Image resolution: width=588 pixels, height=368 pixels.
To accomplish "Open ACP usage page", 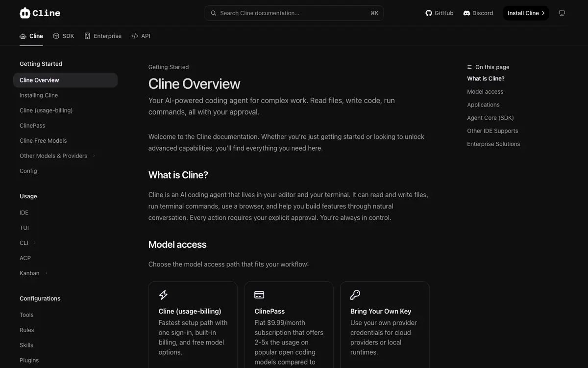I will click(x=25, y=258).
